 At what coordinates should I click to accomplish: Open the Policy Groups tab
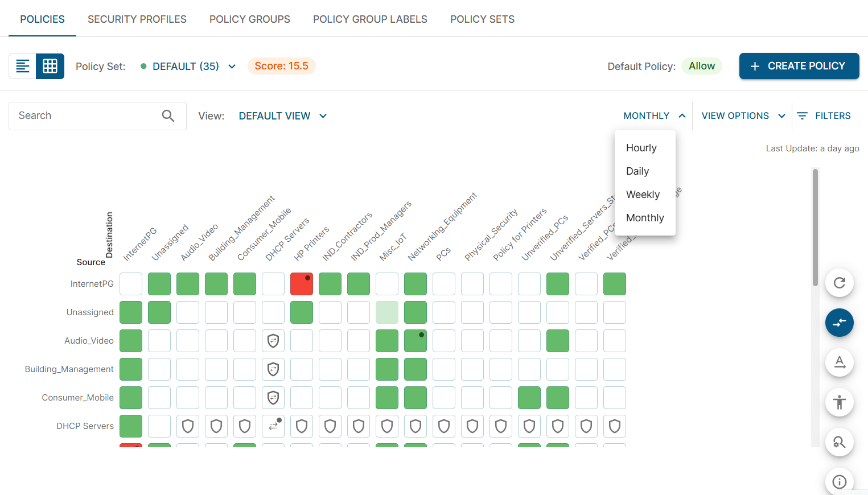[x=249, y=19]
